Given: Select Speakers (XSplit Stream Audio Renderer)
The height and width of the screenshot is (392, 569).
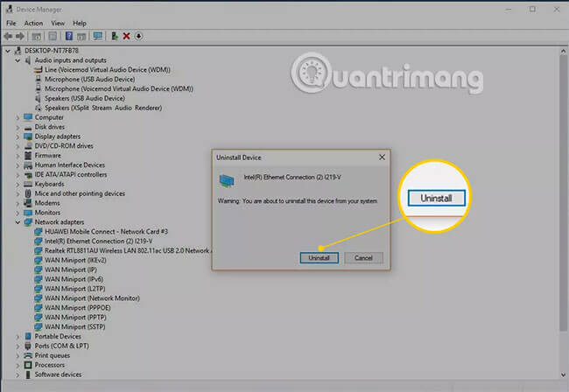Looking at the screenshot, I should (103, 108).
